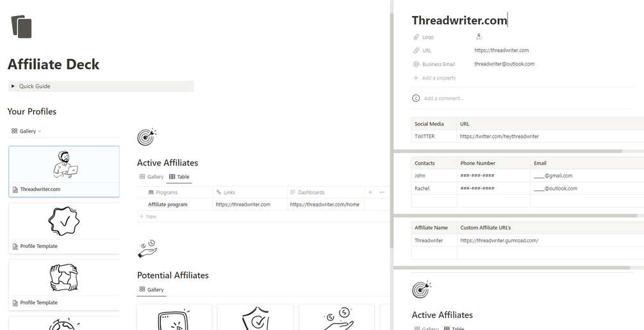Viewport: 644px width, 330px height.
Task: Open the Threadwriter.com profile card
Action: tap(64, 172)
